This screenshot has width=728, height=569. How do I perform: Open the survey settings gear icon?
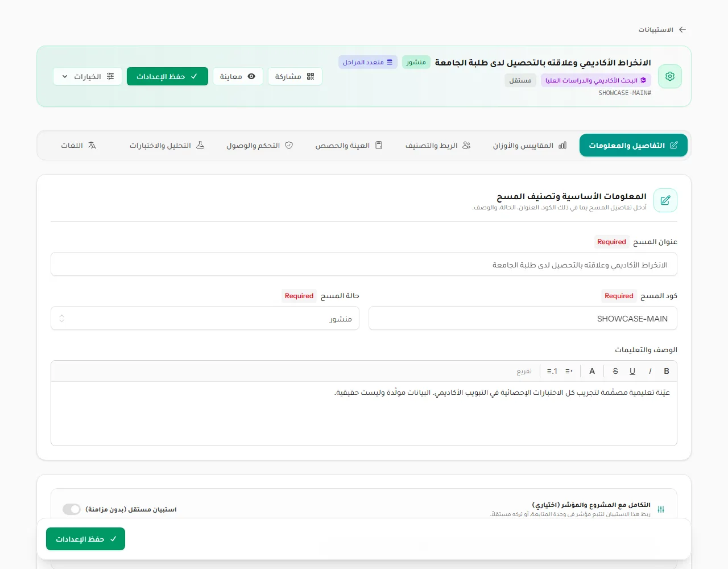click(670, 76)
